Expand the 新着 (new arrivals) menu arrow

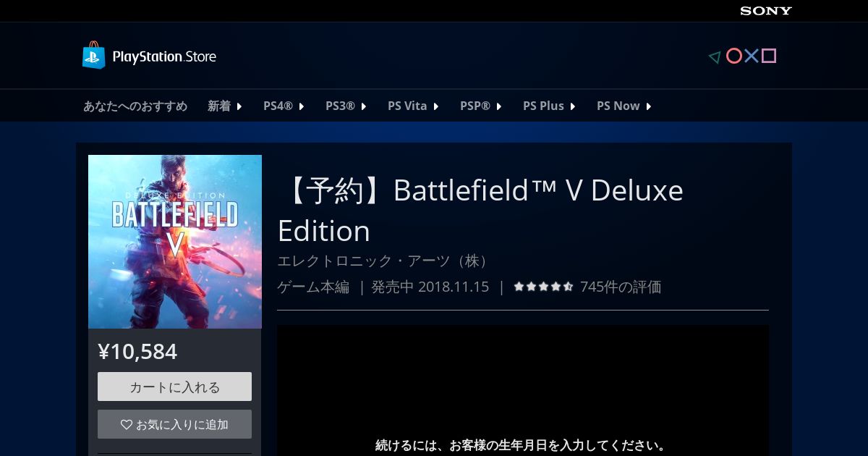pyautogui.click(x=239, y=106)
